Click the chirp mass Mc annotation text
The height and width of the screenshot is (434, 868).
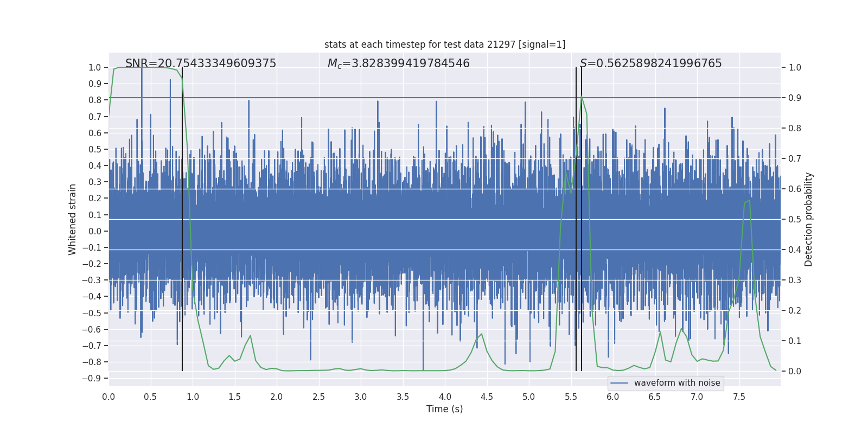(x=398, y=63)
